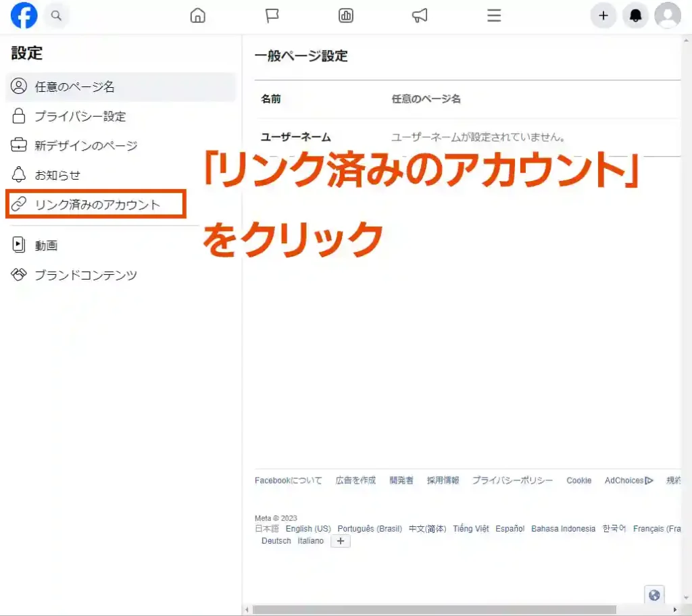Open the search magnifier icon

pos(56,16)
